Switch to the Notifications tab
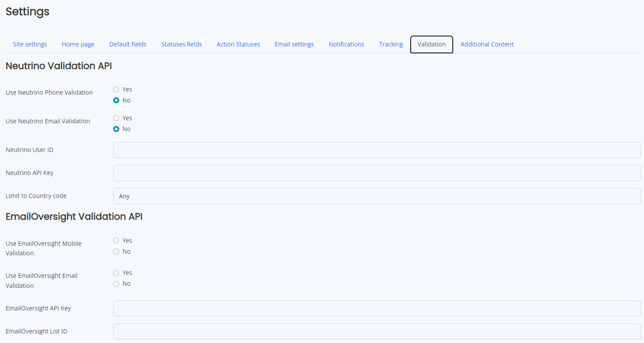Viewport: 644px width, 343px height. tap(347, 44)
